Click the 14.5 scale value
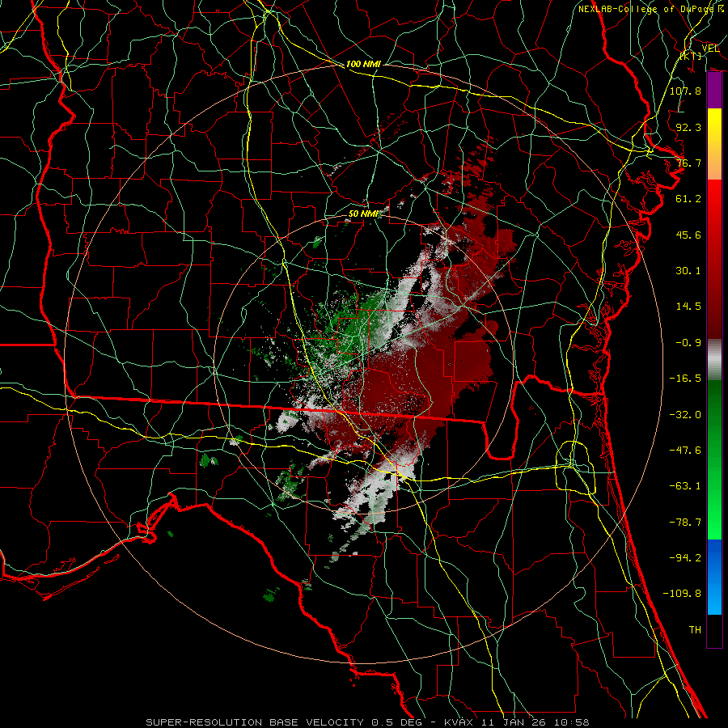Screen dimensions: 728x728 point(688,307)
